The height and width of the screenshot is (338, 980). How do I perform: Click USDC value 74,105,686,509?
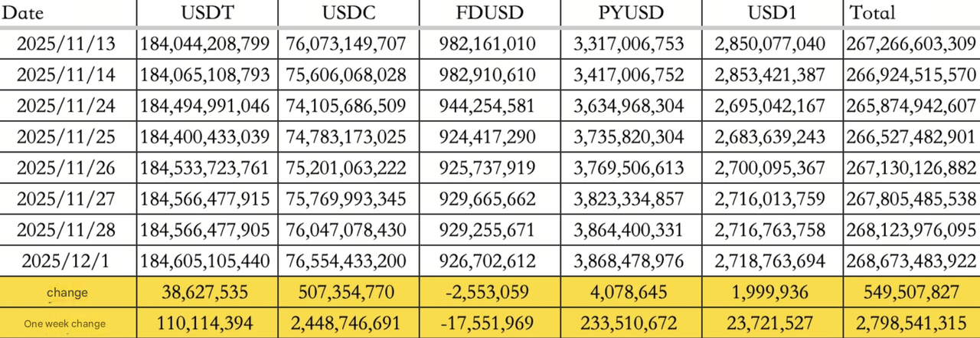(347, 107)
